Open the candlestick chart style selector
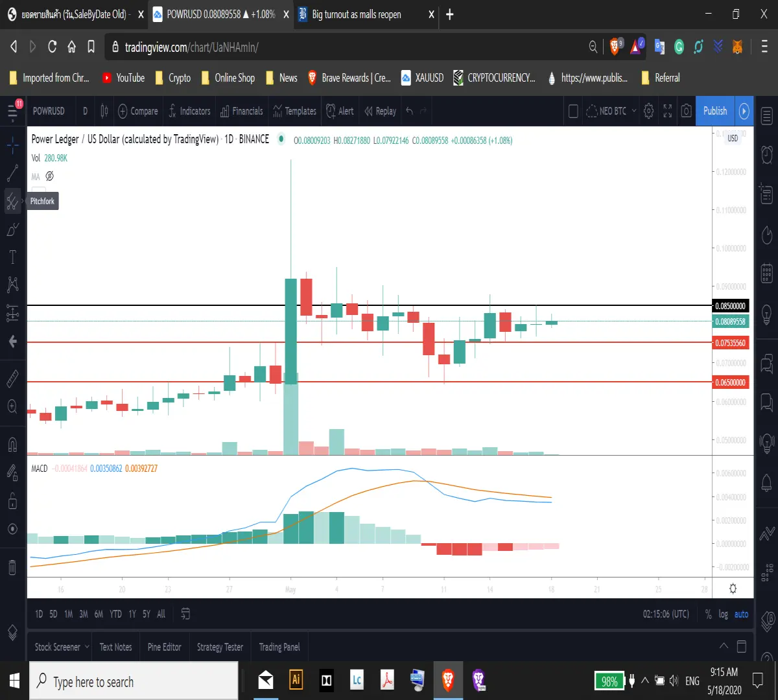Viewport: 778px width, 700px height. 104,111
